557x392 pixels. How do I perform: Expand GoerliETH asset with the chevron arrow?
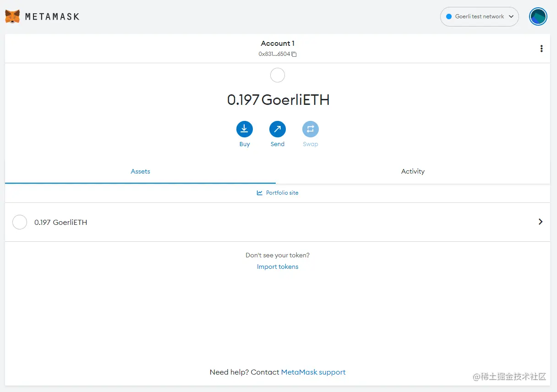[x=541, y=222]
